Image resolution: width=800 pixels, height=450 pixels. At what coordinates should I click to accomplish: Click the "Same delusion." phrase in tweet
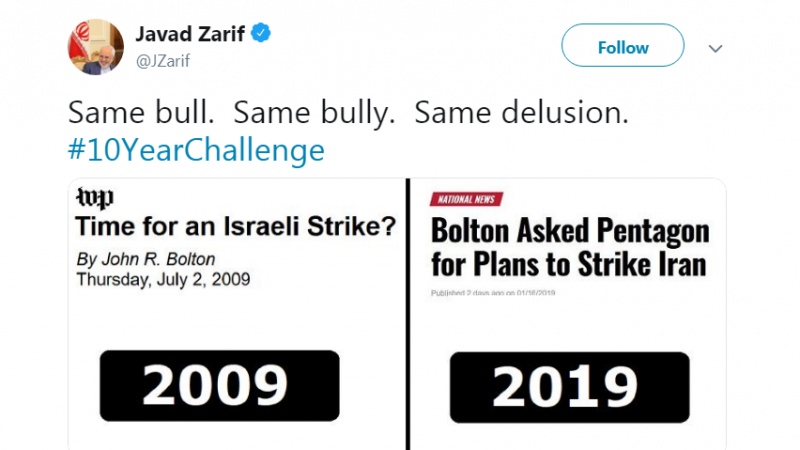tap(521, 114)
